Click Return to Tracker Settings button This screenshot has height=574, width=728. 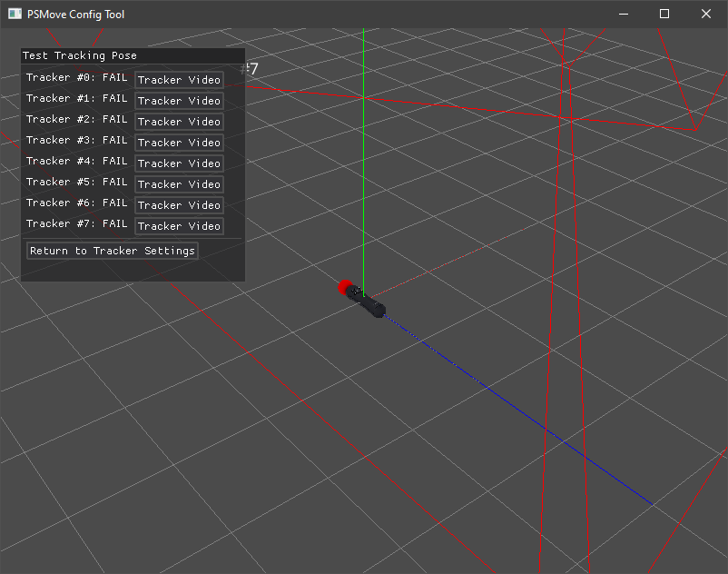pos(113,251)
